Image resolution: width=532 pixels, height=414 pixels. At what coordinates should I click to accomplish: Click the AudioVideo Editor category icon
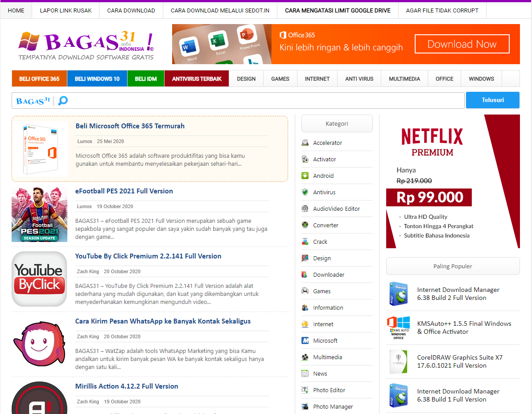305,209
